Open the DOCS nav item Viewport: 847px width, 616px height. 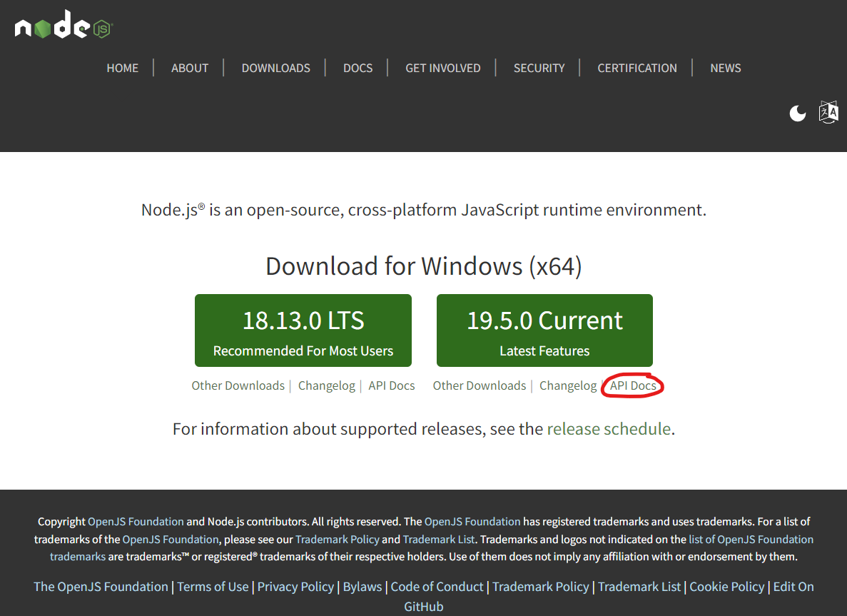pyautogui.click(x=358, y=68)
